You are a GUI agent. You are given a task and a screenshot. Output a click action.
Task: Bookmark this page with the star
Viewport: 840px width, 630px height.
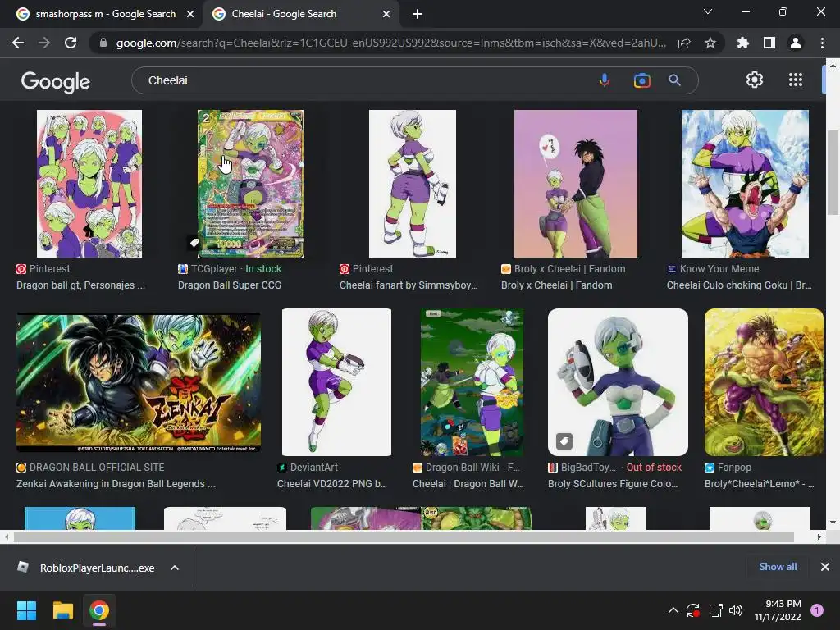710,43
